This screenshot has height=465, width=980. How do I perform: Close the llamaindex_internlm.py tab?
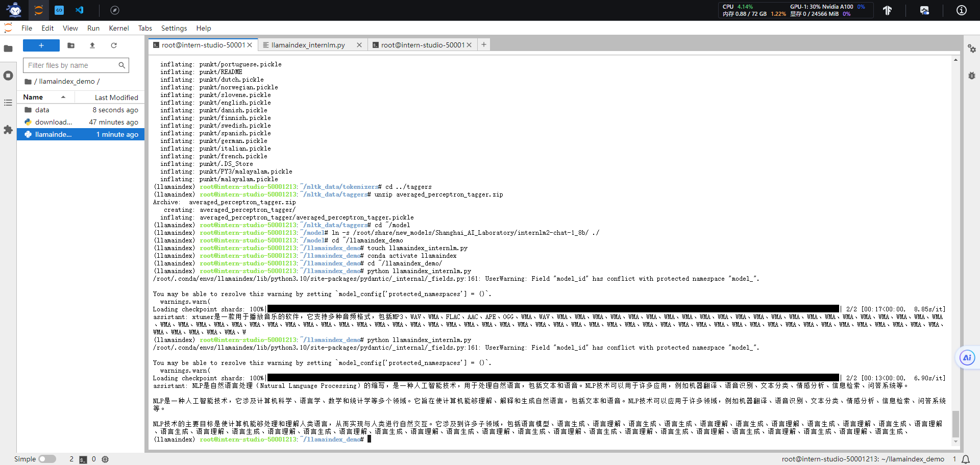click(x=359, y=45)
